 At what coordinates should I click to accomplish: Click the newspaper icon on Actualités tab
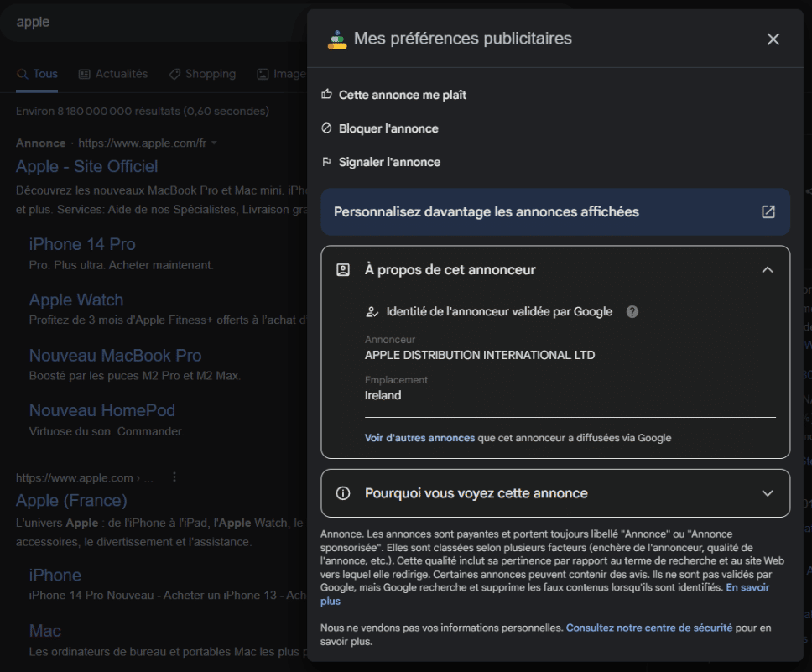pyautogui.click(x=84, y=74)
